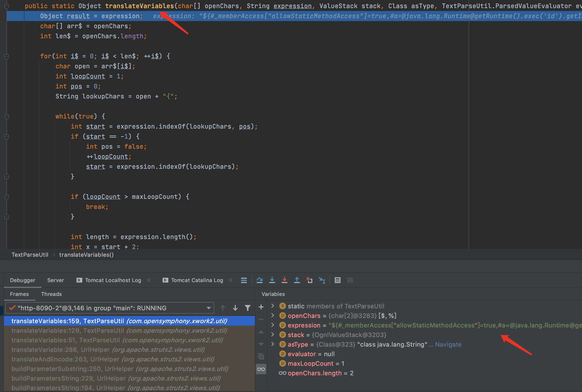Viewport: 582px width, 392px height.
Task: Close the Tomcat Localhost Log tab
Action: click(x=149, y=280)
